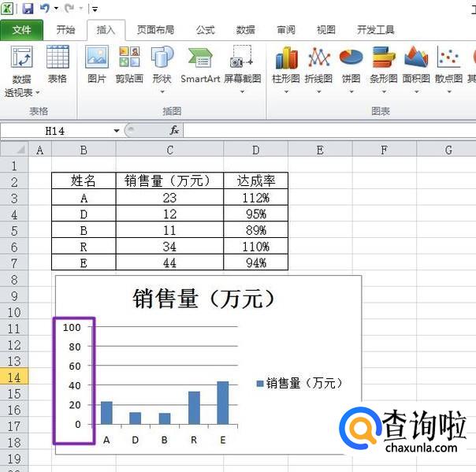Click the chart legend entry 销售量（万元）
The height and width of the screenshot is (472, 476).
click(300, 384)
